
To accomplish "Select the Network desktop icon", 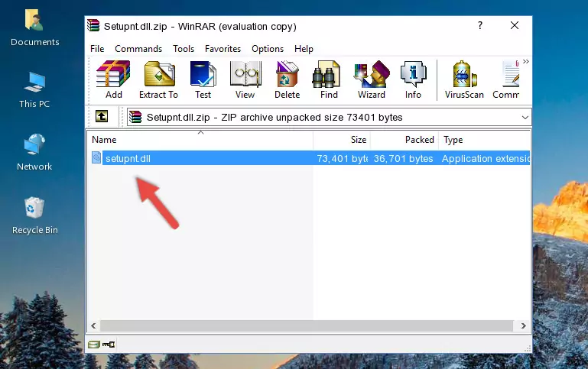I will (x=34, y=153).
